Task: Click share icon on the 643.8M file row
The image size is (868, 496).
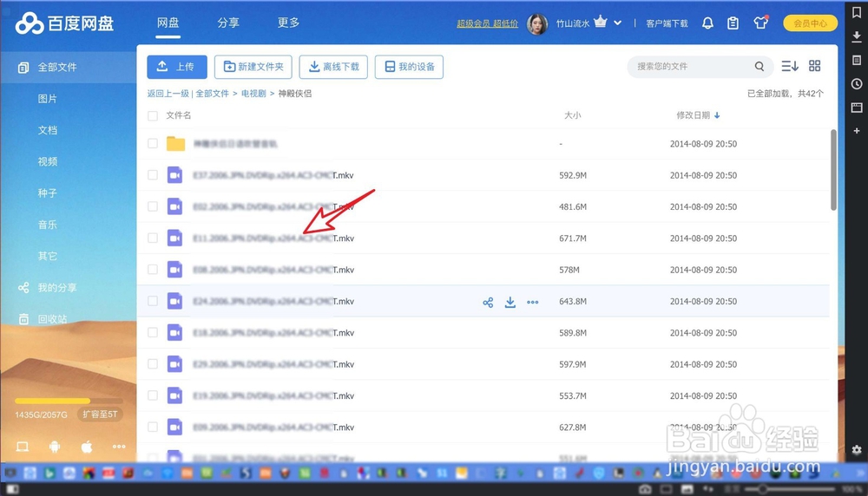Action: [x=488, y=302]
